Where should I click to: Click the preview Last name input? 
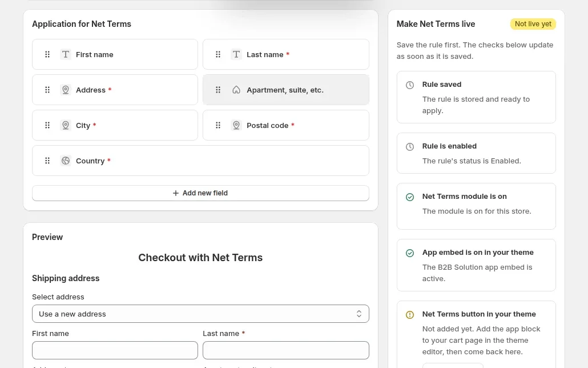click(286, 350)
